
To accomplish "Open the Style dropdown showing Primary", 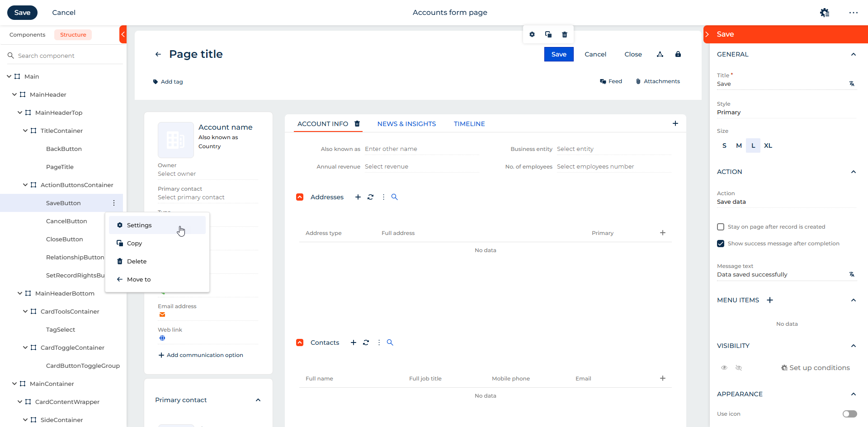I will 786,113.
